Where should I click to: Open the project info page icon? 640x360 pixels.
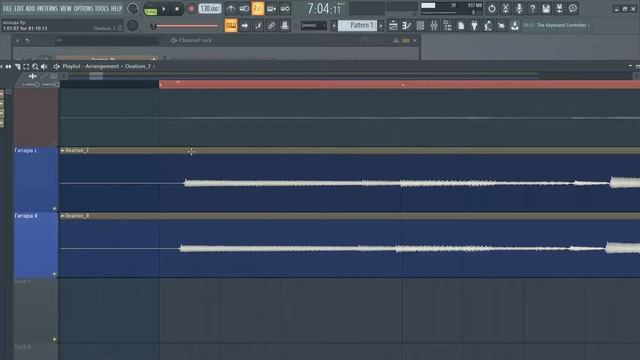pos(461,26)
